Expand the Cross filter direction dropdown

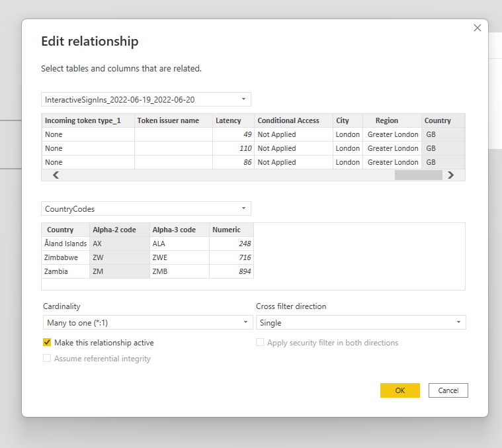(x=361, y=322)
